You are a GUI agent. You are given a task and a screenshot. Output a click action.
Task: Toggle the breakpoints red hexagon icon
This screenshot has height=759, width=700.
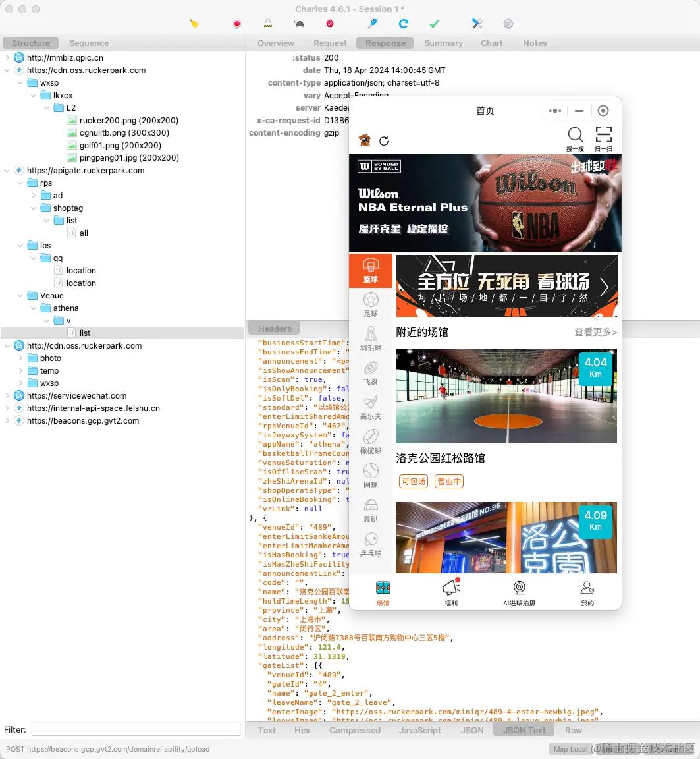point(330,24)
